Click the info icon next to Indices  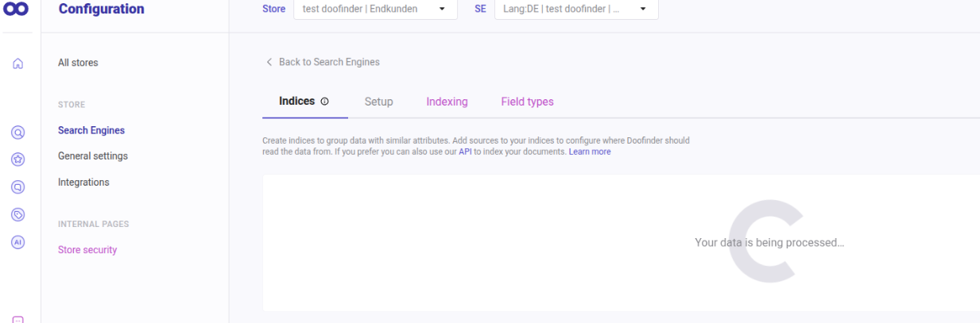pos(324,102)
